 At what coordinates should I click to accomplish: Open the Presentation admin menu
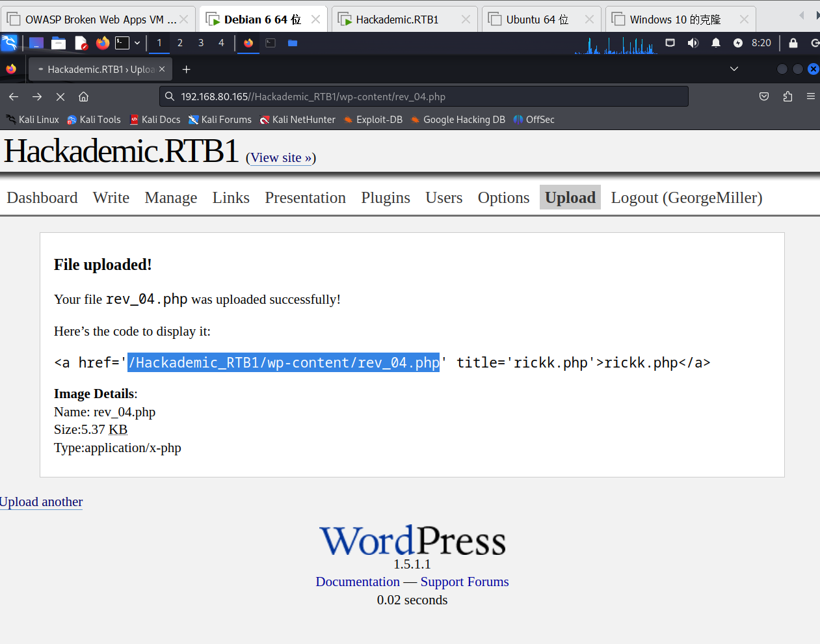tap(306, 198)
